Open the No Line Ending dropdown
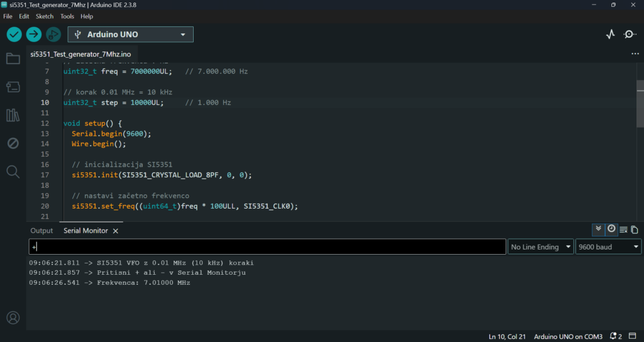Viewport: 644px width, 342px height. click(x=540, y=246)
